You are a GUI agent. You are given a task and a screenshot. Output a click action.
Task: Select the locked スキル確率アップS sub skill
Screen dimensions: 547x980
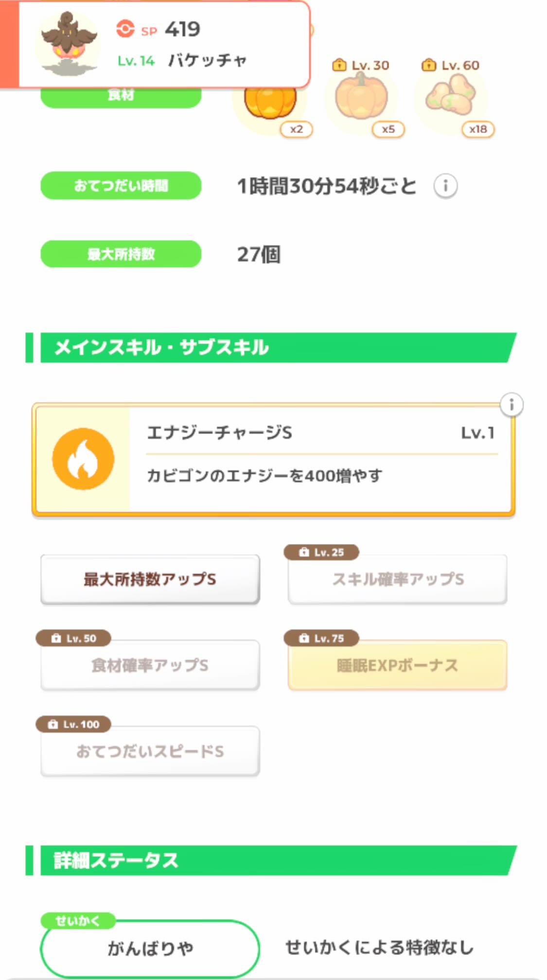[x=397, y=579]
